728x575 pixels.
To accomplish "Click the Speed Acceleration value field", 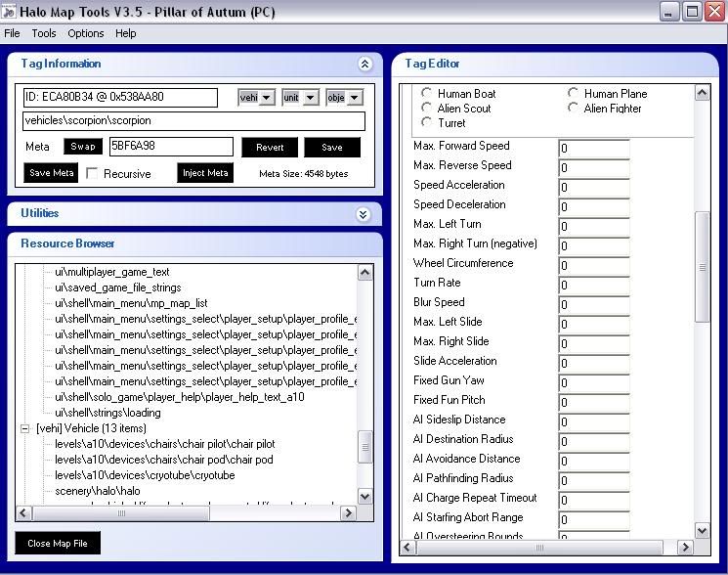I will pos(594,187).
